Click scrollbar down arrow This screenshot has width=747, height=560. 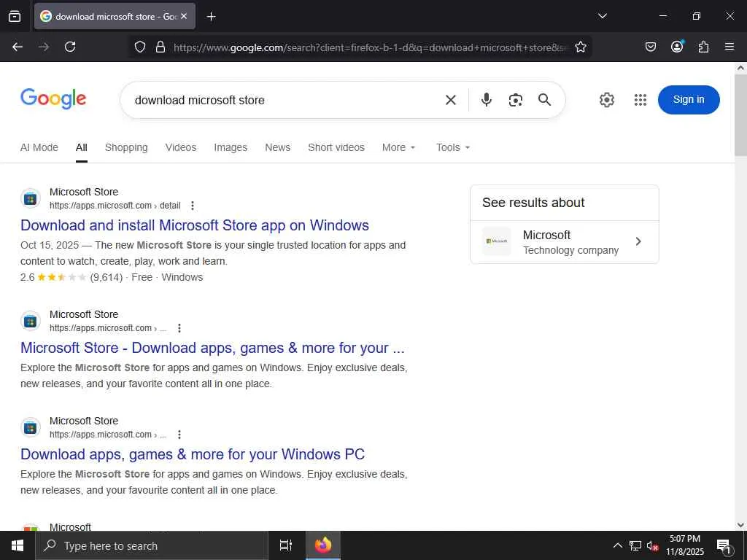740,525
